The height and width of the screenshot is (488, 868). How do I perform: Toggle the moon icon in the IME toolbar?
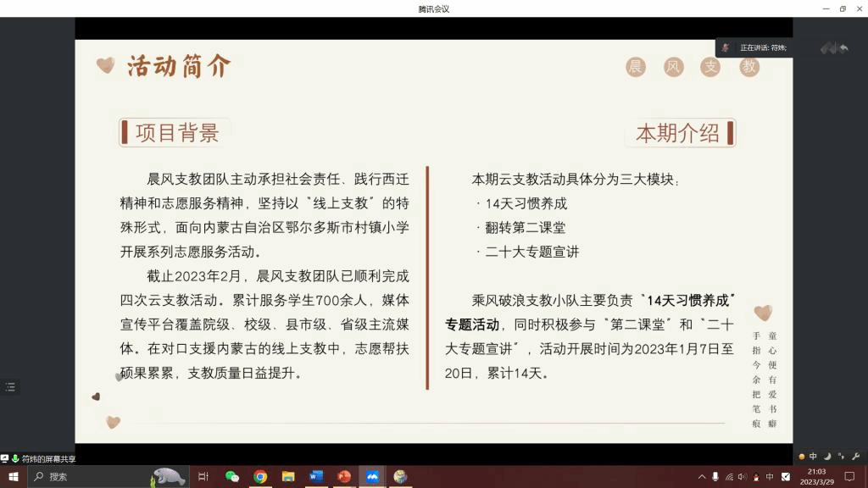[x=827, y=457]
